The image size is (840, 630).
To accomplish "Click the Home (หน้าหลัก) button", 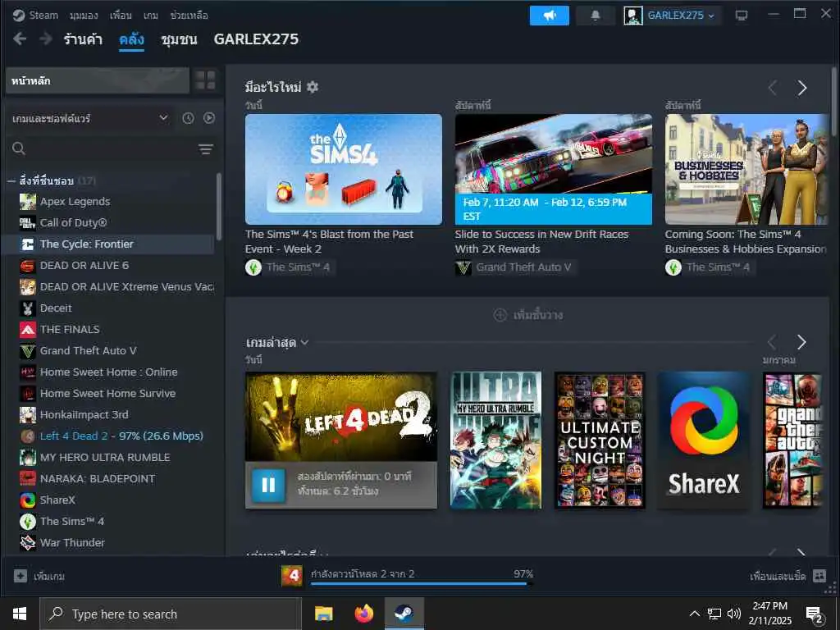I will point(98,81).
